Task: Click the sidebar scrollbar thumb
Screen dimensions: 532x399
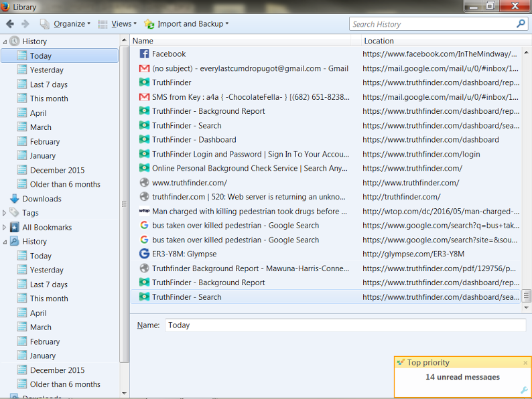Action: 124,204
